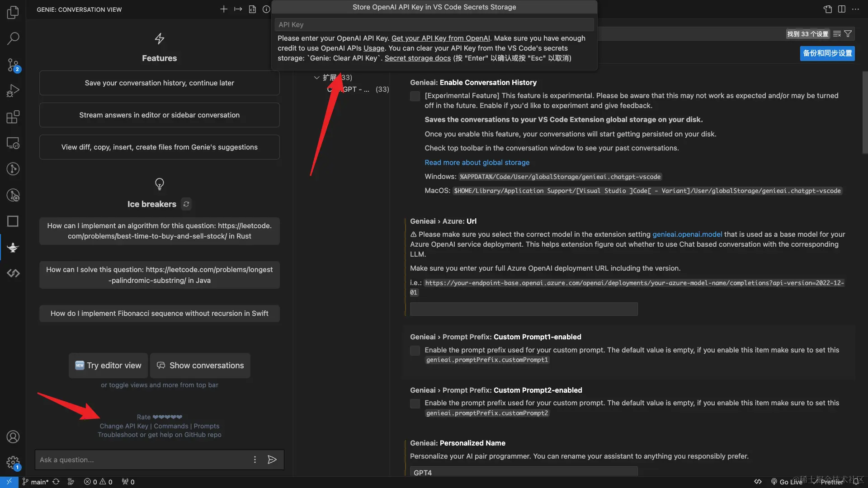The width and height of the screenshot is (868, 488).
Task: Open the Search view in activity bar
Action: [13, 38]
